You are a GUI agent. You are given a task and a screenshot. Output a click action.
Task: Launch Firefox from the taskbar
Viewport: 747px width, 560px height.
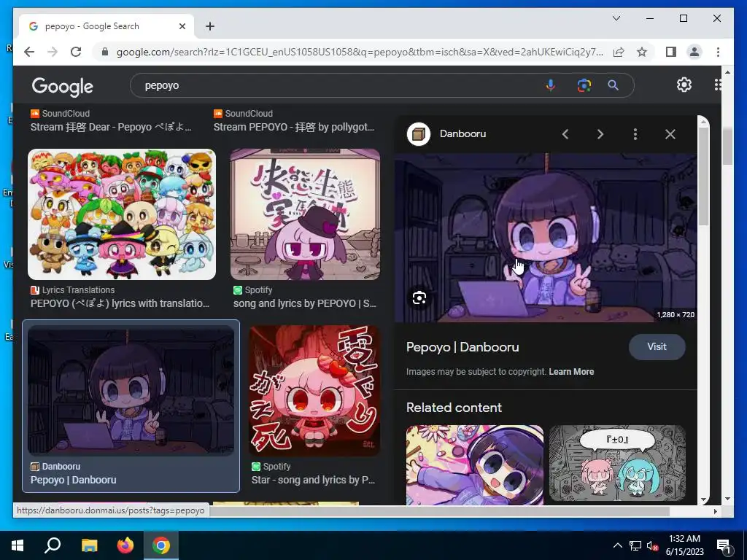pos(125,545)
